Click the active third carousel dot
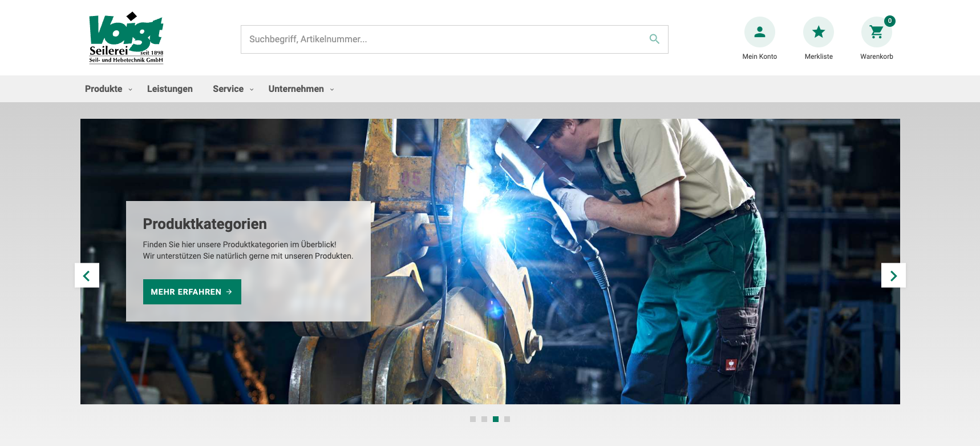This screenshot has height=446, width=980. [496, 419]
